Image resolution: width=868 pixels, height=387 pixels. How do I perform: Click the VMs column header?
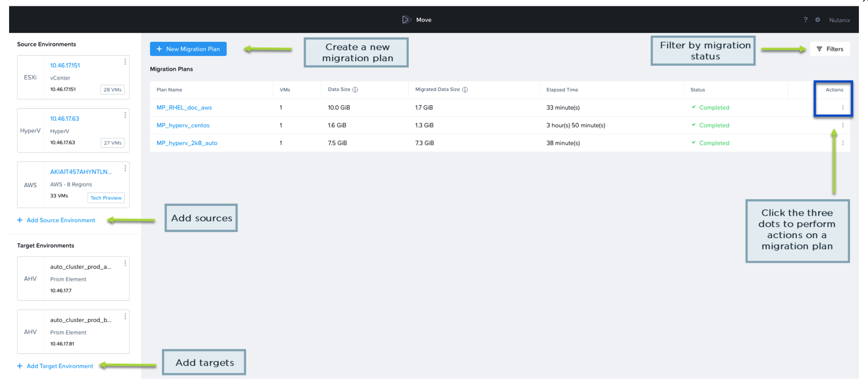(x=285, y=90)
